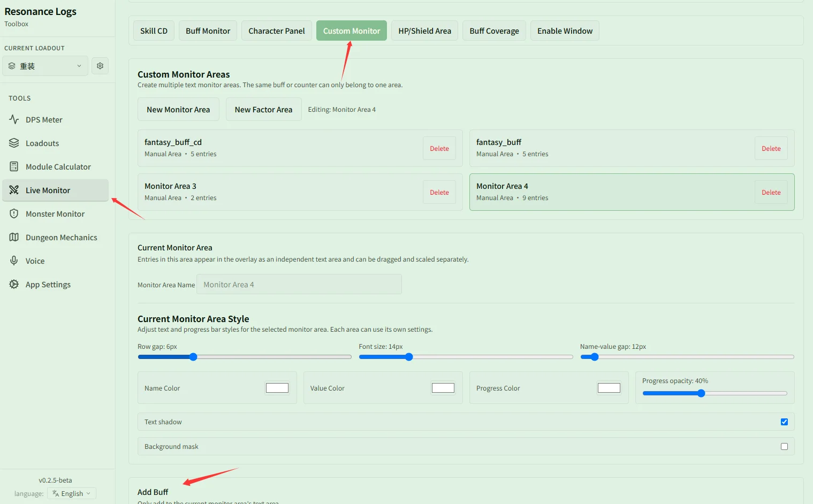Open the current loadout dropdown
This screenshot has height=504, width=813.
pos(45,66)
